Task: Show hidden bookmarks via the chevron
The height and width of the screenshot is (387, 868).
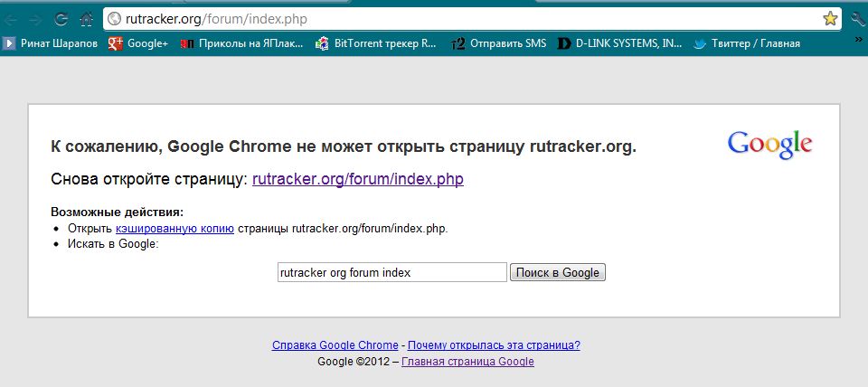Action: (859, 40)
